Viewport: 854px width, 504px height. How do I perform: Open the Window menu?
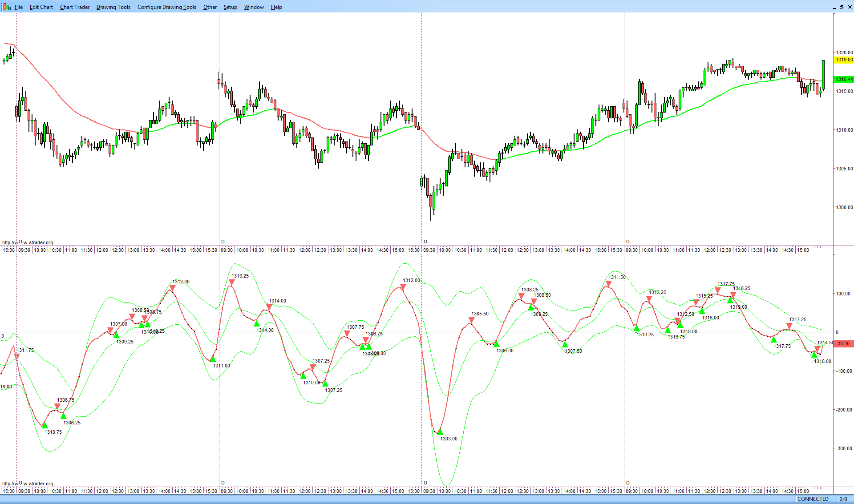pos(254,7)
